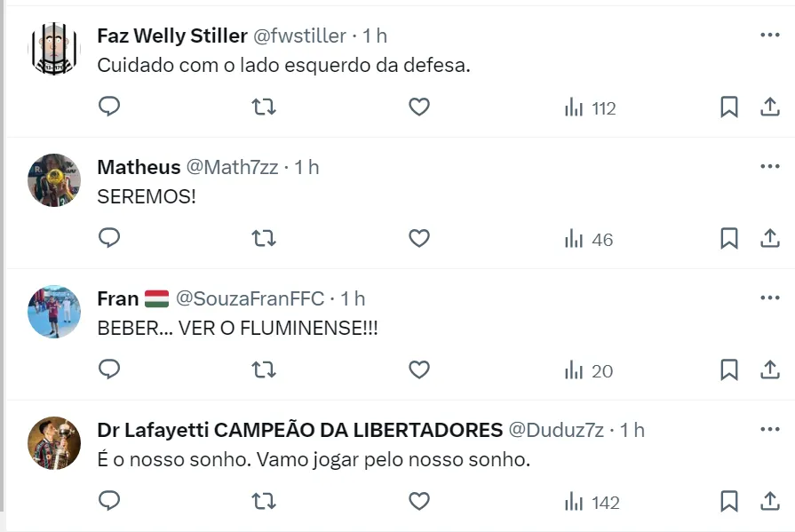Open the "1 h" timestamp on Matheus's tweet
Viewport: 795px width, 532px height.
pos(306,168)
